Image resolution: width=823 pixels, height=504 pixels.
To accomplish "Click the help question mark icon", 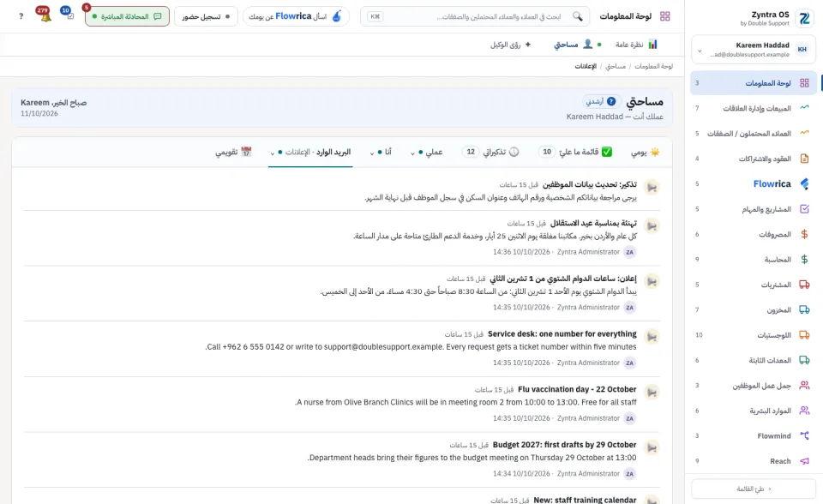I will pos(21,16).
